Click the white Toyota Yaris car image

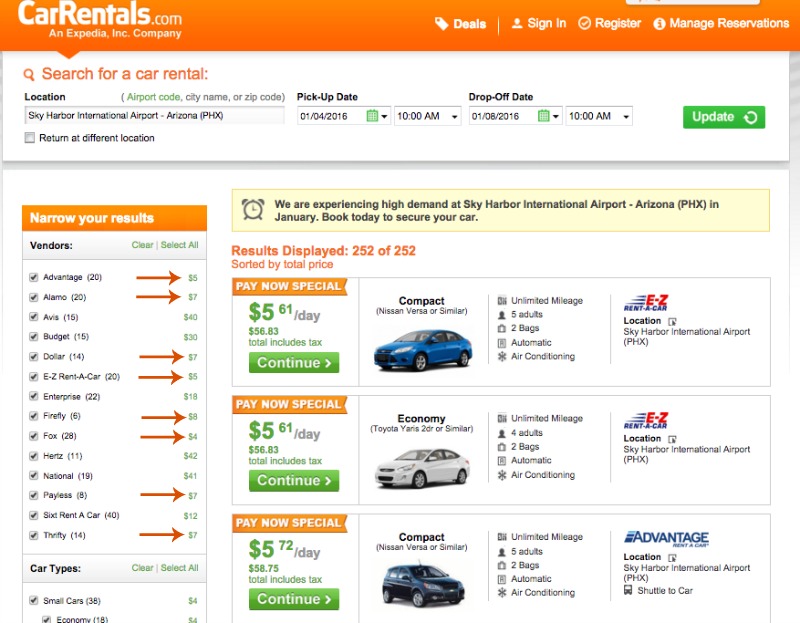click(422, 467)
